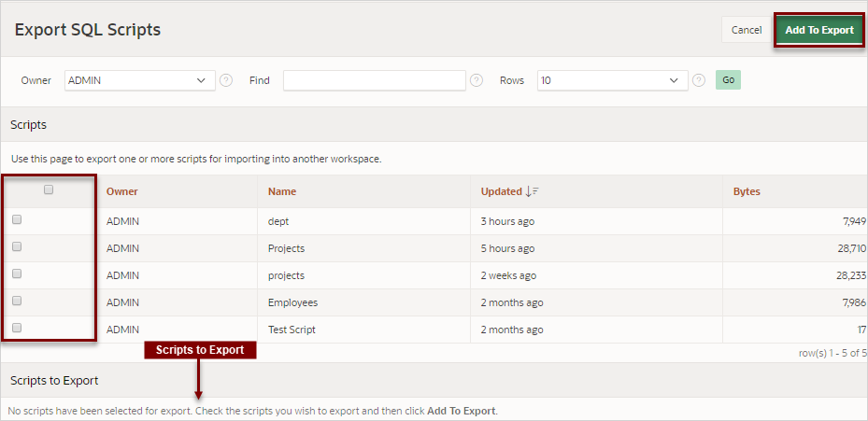868x421 pixels.
Task: Click the 'Scripts' region heading
Action: pos(28,125)
